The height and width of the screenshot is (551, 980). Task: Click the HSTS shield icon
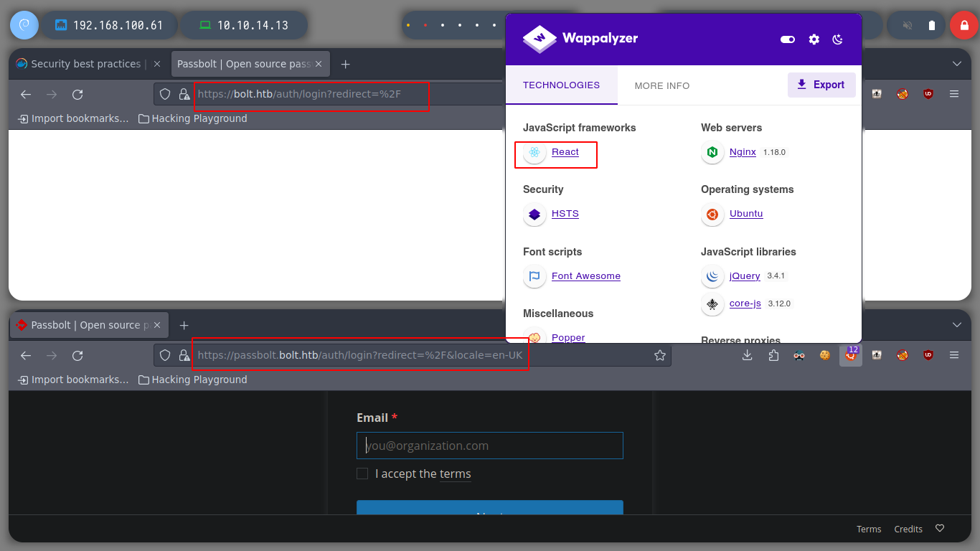click(x=534, y=214)
